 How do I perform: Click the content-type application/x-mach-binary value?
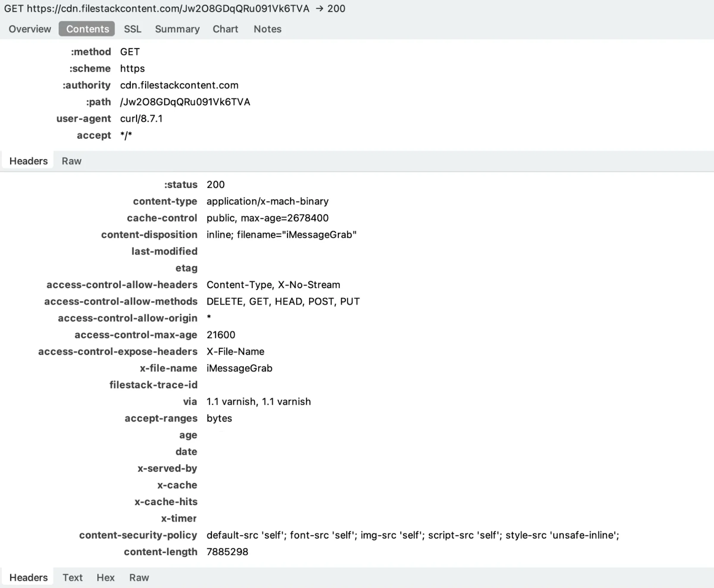(267, 201)
